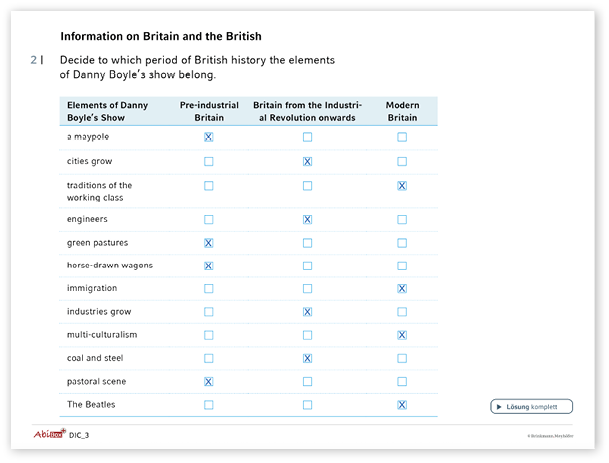Tick Modern Britain for coal and steel
The image size is (609, 463).
click(402, 358)
